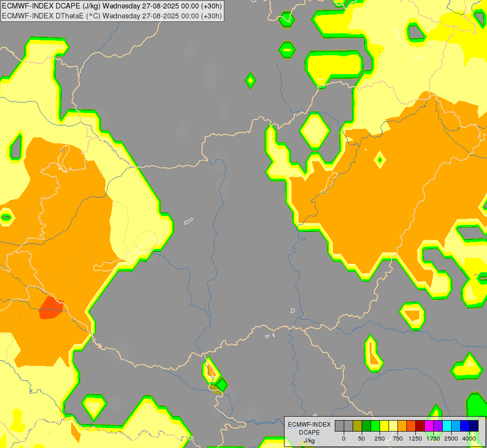Click the red-orange high-DCAPE patch on the map
Image resolution: width=487 pixels, height=448 pixels.
coord(51,308)
